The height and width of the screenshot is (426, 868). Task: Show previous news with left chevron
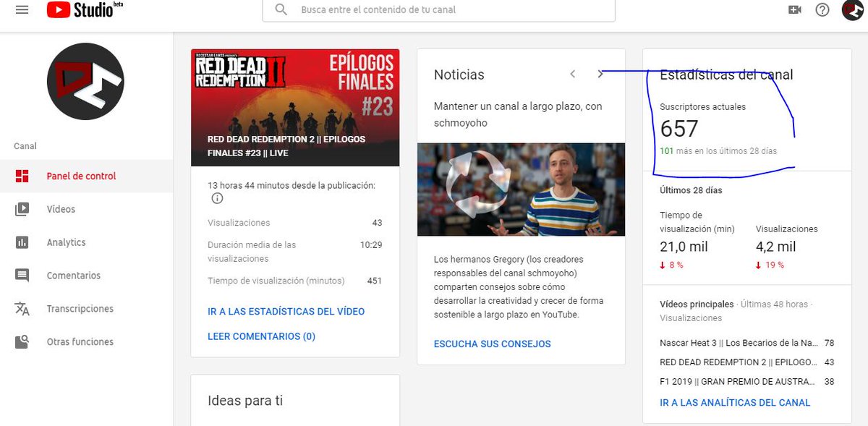pyautogui.click(x=573, y=74)
